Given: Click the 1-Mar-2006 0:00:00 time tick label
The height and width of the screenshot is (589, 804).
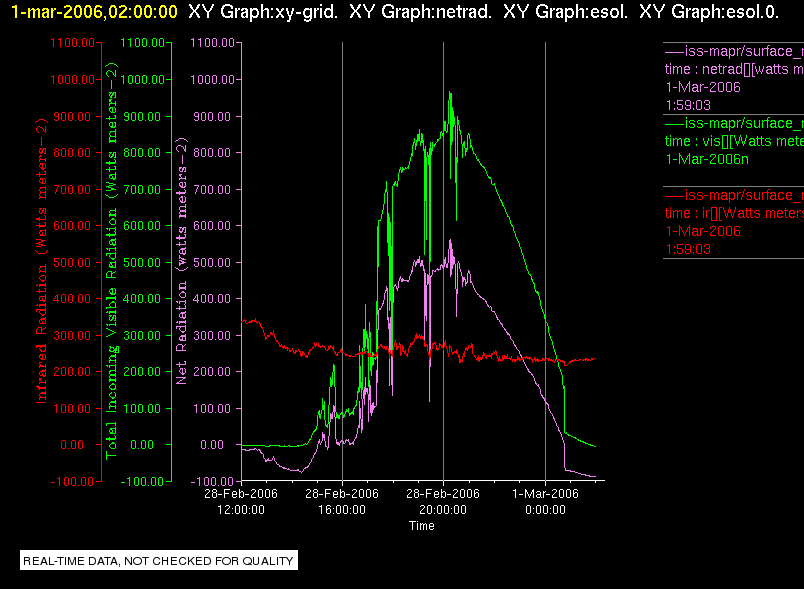Looking at the screenshot, I should pyautogui.click(x=545, y=502).
